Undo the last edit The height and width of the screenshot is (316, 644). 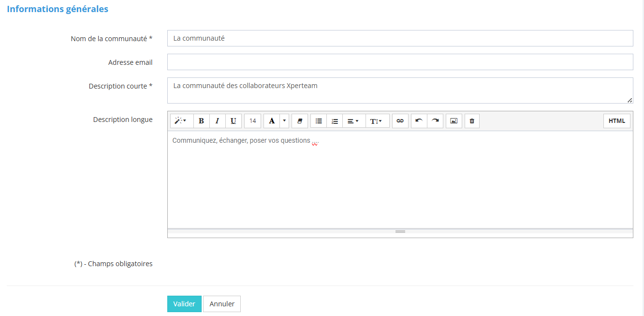419,121
